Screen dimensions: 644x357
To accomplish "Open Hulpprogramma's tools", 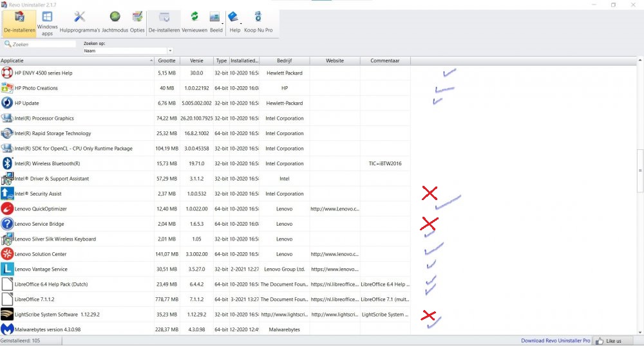I will tap(79, 23).
